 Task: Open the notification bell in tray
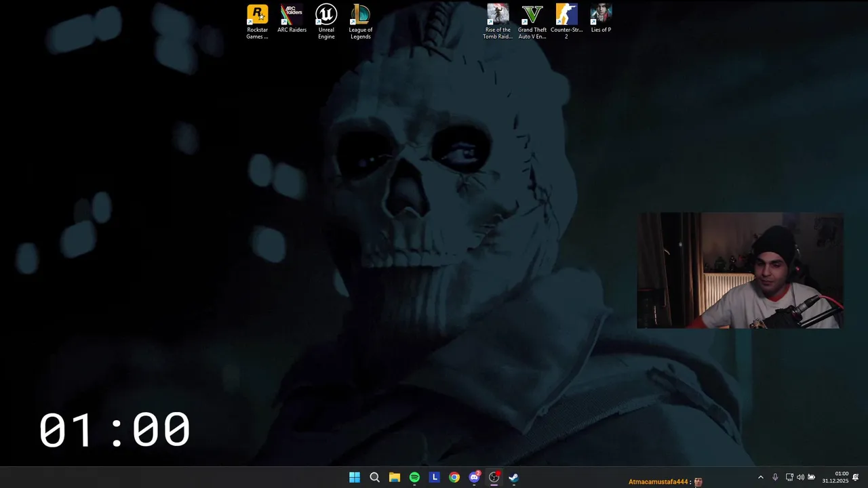click(x=856, y=477)
